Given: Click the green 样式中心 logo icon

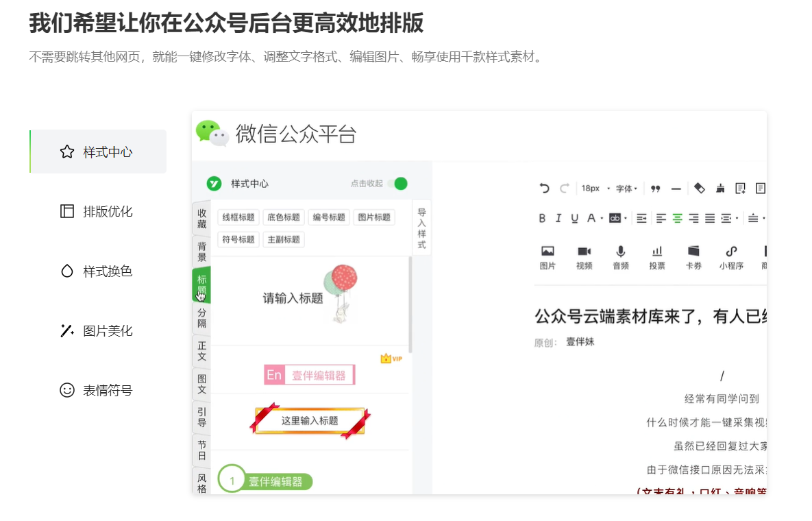Looking at the screenshot, I should [214, 183].
